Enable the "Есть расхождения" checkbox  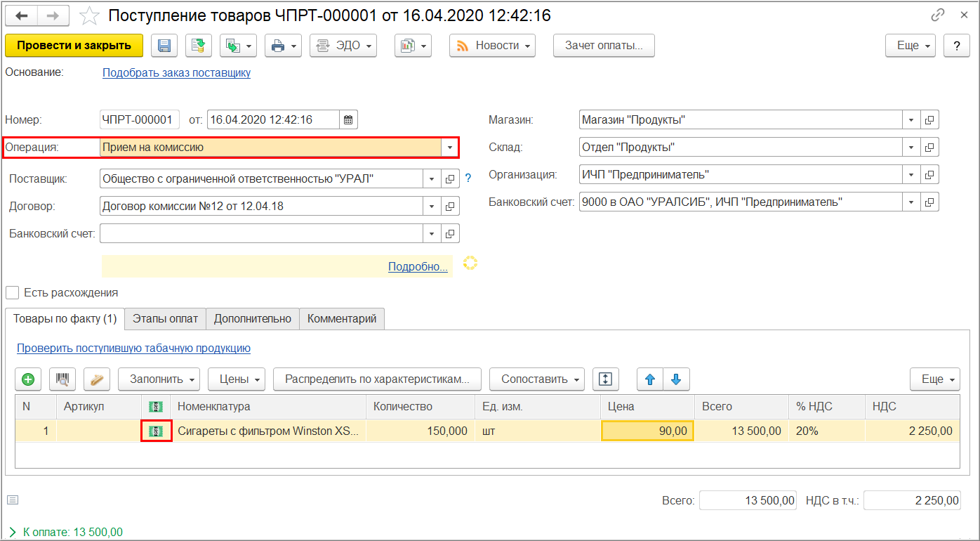(x=12, y=292)
